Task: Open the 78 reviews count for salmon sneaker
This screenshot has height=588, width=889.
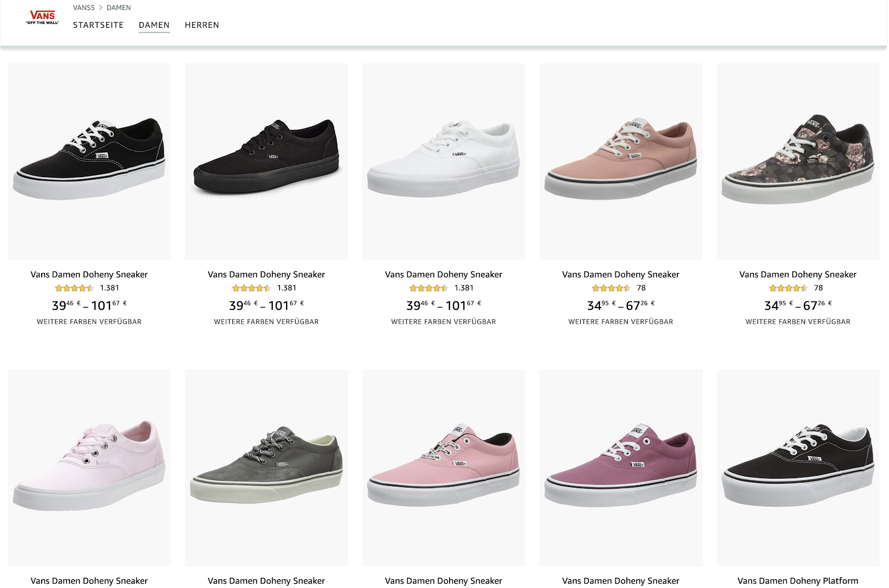Action: coord(641,288)
